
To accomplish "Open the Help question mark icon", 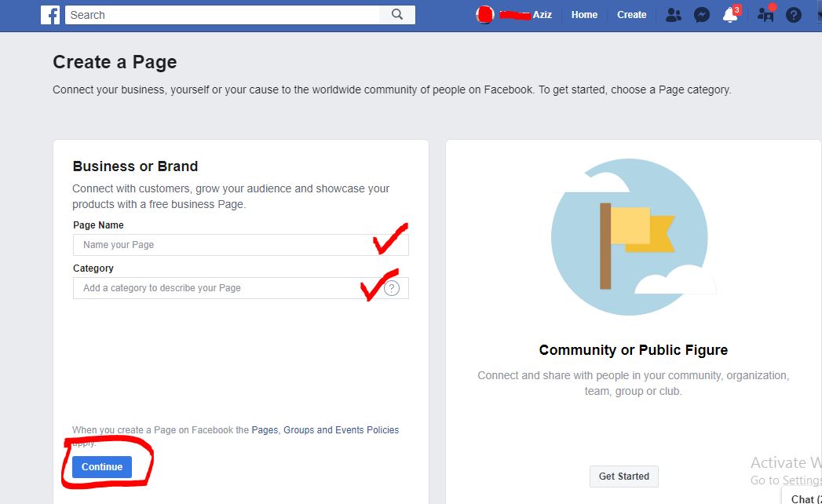I will [792, 15].
